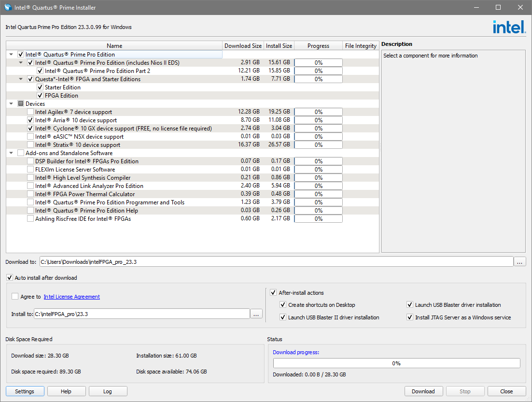Tick Intel Stratix 10 device support
The image size is (532, 402).
coord(30,145)
